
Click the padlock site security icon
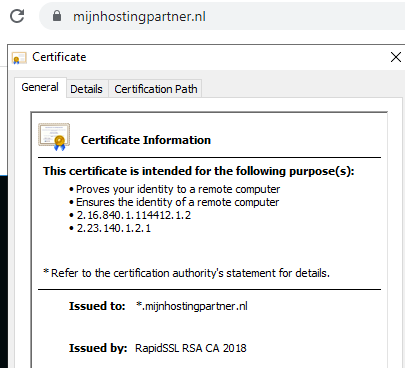tap(57, 16)
